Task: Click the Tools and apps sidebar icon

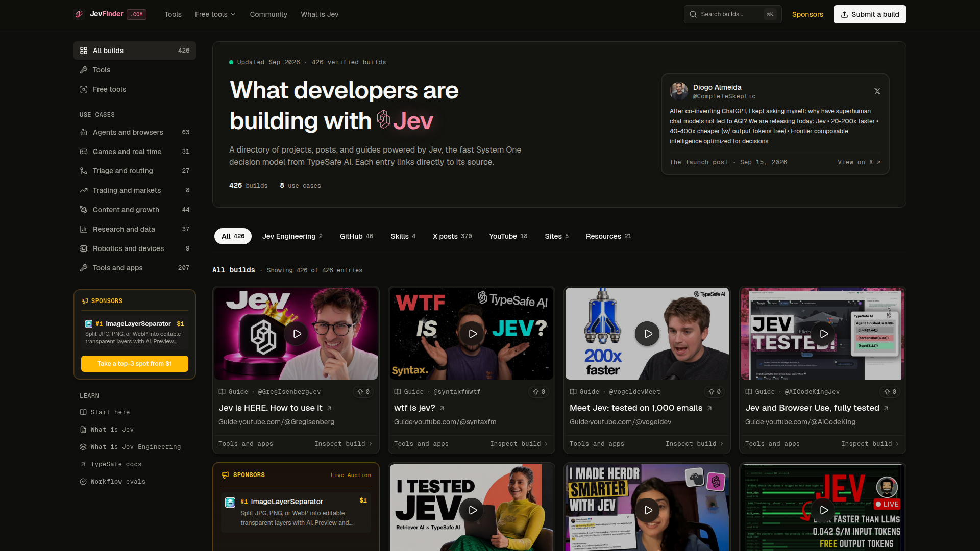Action: (84, 268)
